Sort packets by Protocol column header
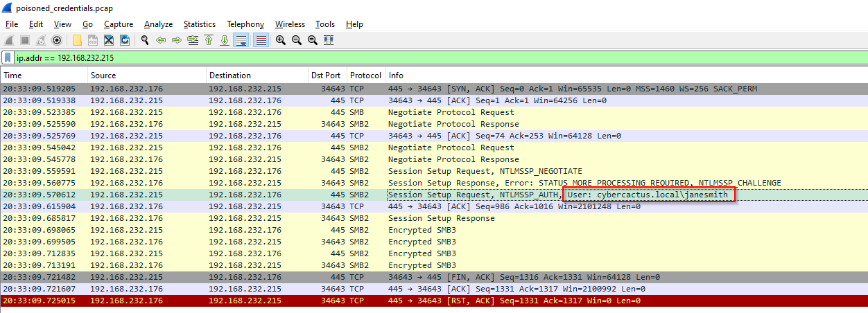 pos(366,75)
